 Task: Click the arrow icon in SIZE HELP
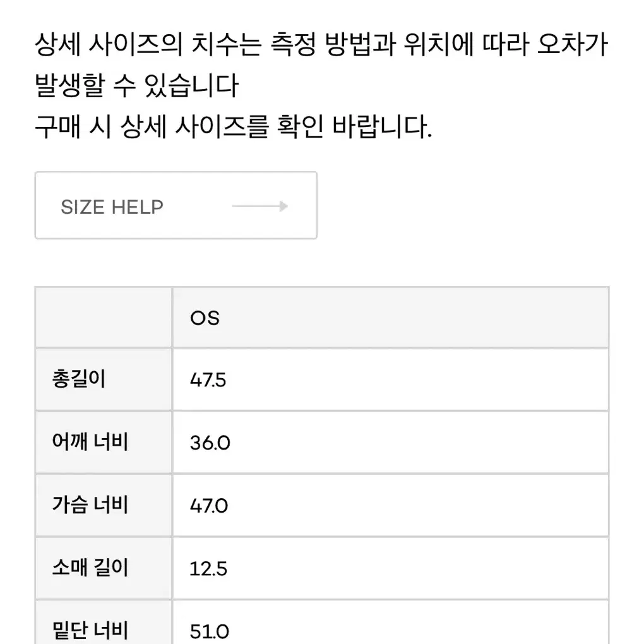[x=259, y=206]
